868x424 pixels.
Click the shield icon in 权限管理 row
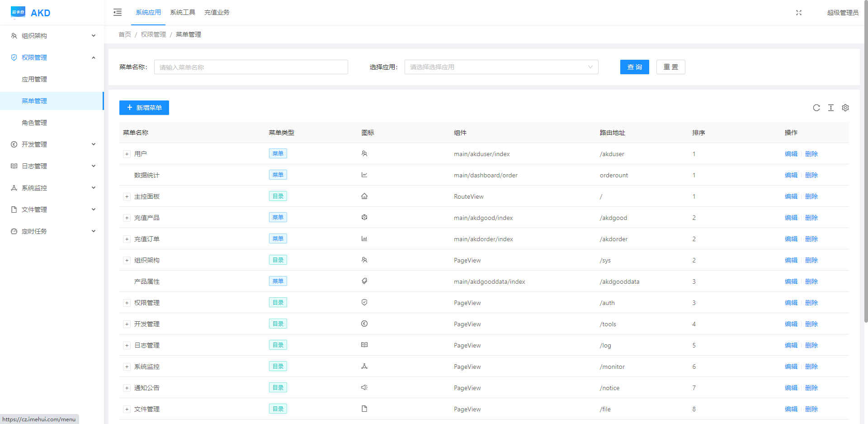[364, 303]
